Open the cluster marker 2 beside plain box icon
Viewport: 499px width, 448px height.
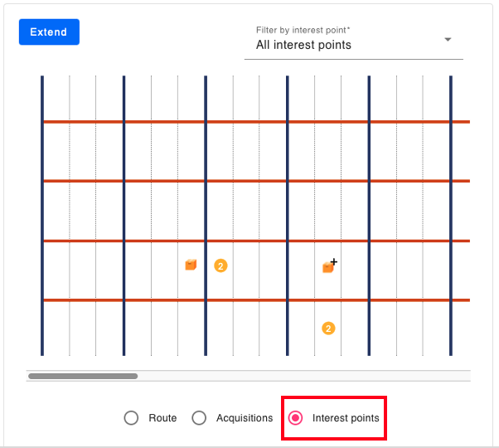[x=220, y=265]
